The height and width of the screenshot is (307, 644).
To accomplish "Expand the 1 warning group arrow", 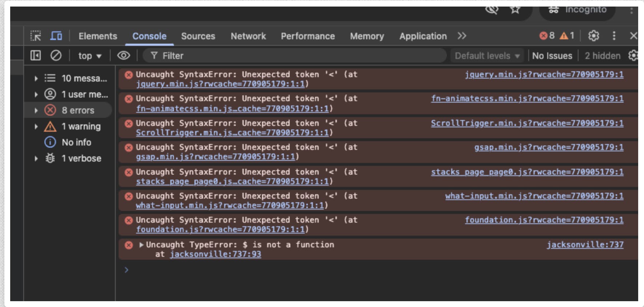I will 36,126.
